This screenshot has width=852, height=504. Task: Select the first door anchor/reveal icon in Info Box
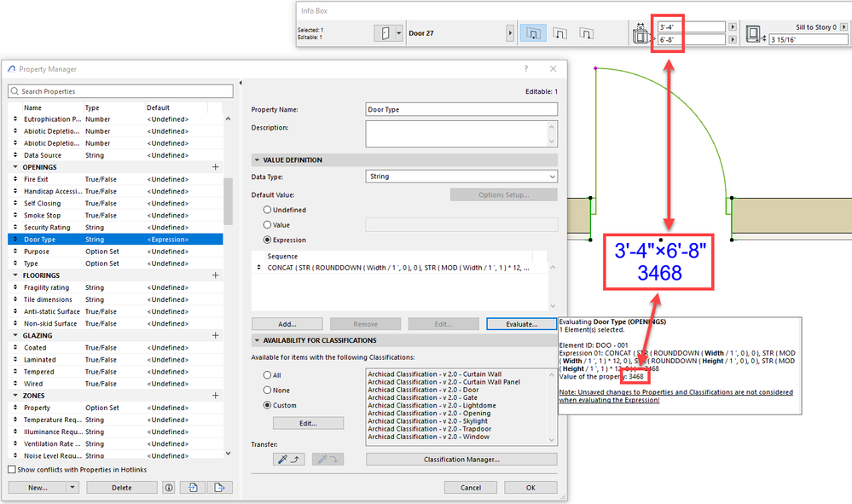[x=533, y=33]
